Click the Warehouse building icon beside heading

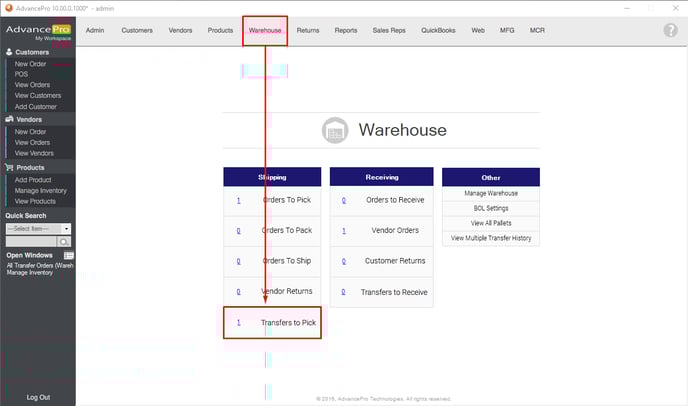(335, 131)
